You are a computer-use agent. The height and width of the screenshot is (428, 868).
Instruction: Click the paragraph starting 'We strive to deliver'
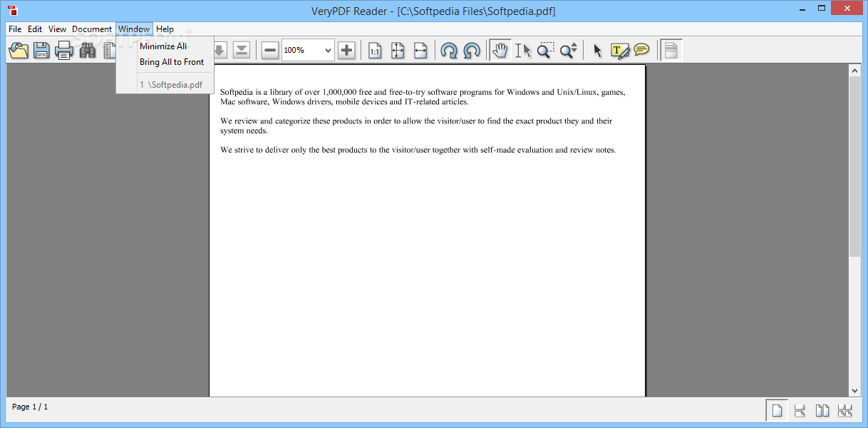(418, 150)
